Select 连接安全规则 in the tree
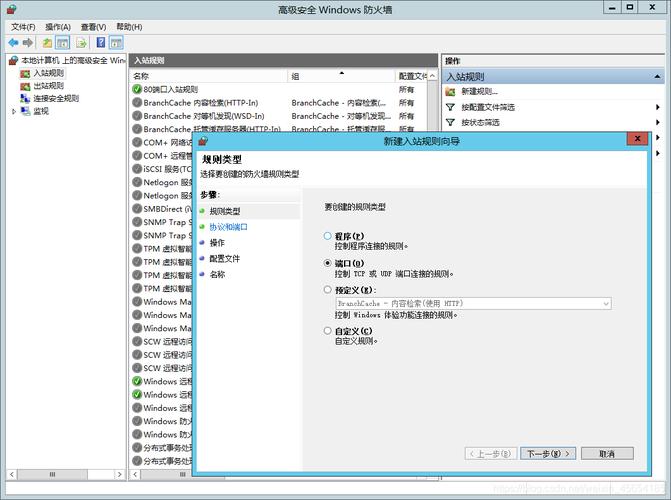This screenshot has height=500, width=671. tap(56, 98)
